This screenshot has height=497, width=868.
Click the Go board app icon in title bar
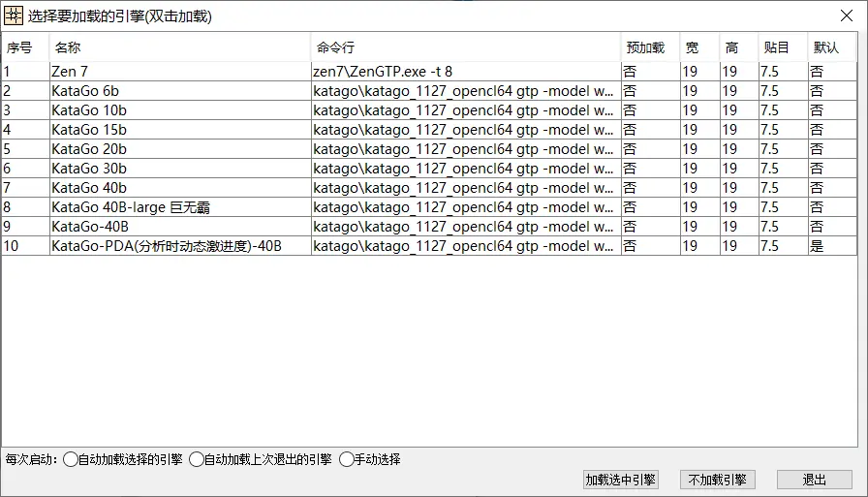pyautogui.click(x=15, y=16)
